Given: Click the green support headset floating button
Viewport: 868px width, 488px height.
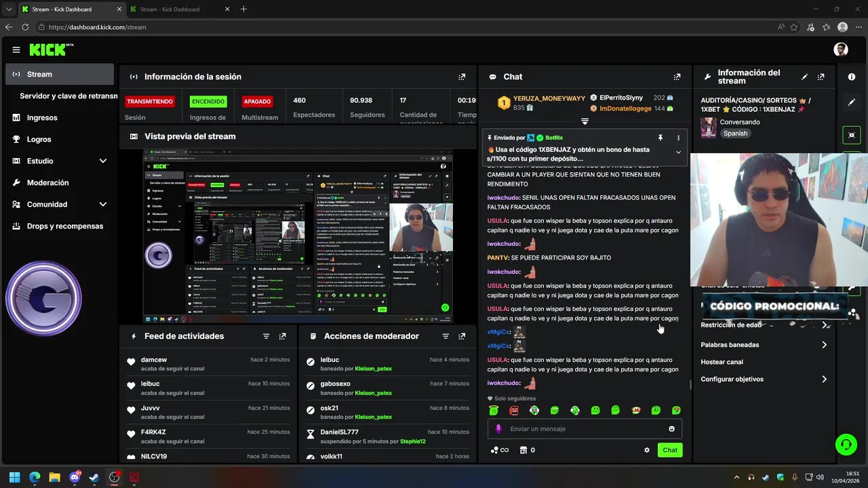Looking at the screenshot, I should tap(846, 445).
